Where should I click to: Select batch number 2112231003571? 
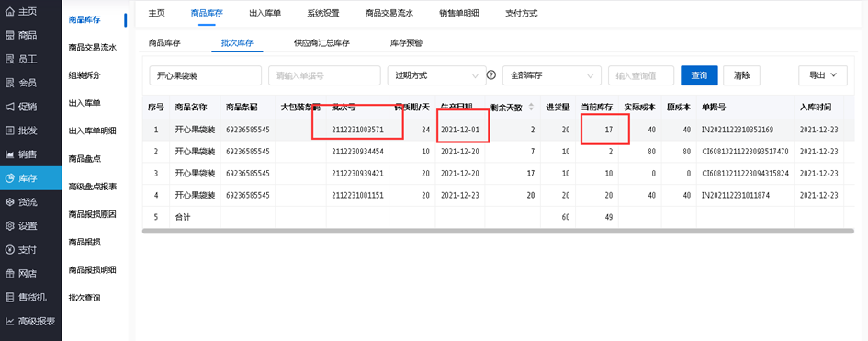(x=357, y=130)
